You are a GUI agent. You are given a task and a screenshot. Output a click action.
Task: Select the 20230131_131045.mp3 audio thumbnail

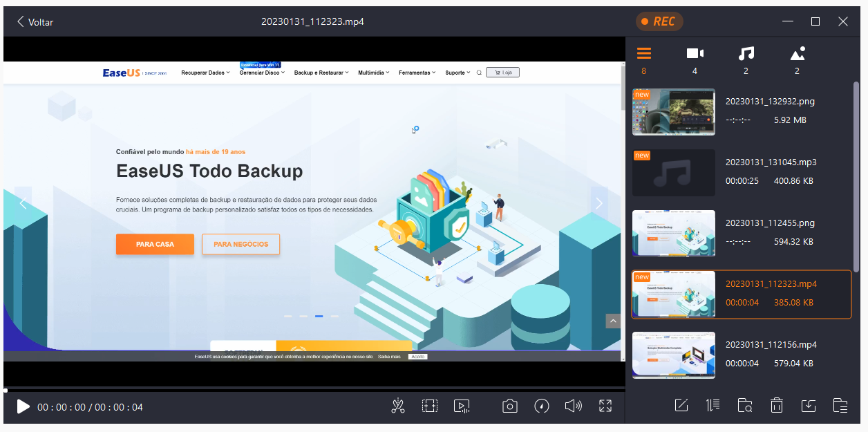pyautogui.click(x=674, y=173)
